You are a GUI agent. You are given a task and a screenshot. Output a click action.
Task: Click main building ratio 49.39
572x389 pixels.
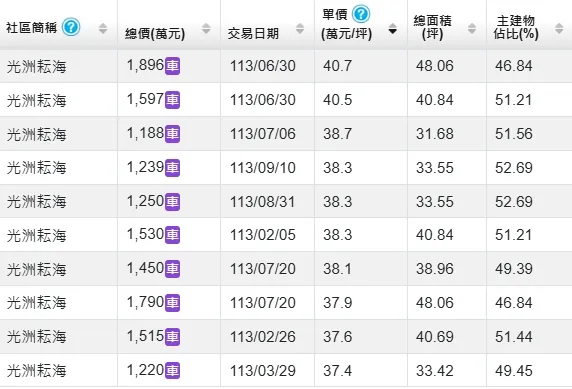[514, 269]
